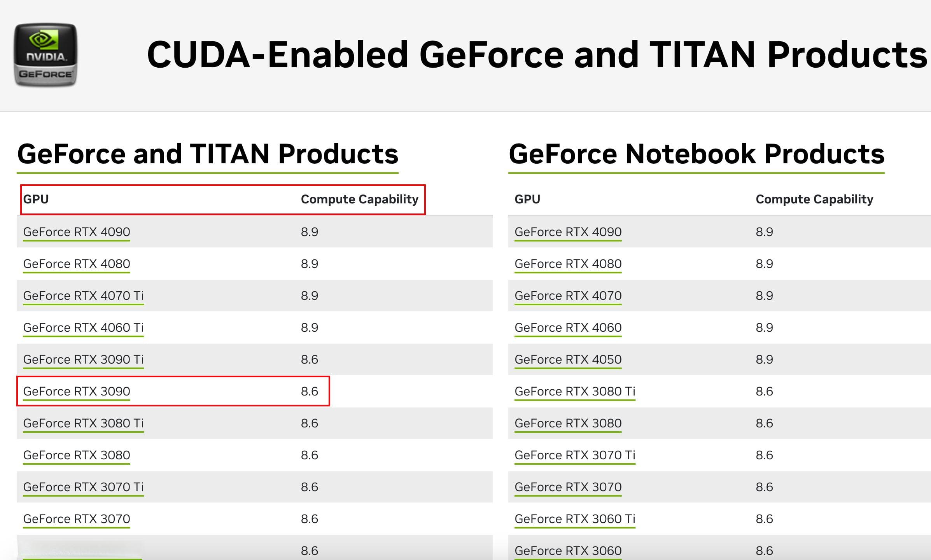Click the GPU column header in notebook table

tap(527, 199)
